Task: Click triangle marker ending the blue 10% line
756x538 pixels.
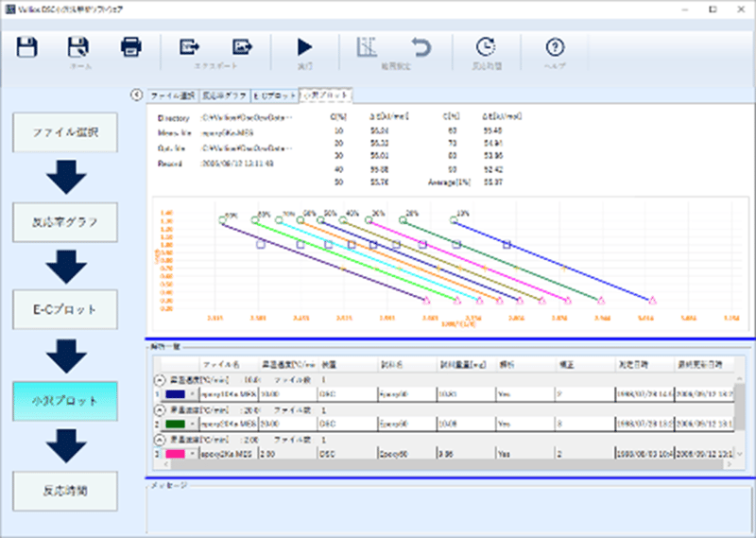Action: coord(652,300)
